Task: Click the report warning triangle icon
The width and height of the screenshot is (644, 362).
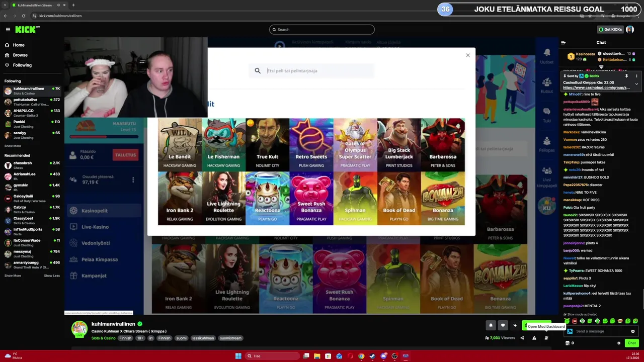Action: [534, 338]
